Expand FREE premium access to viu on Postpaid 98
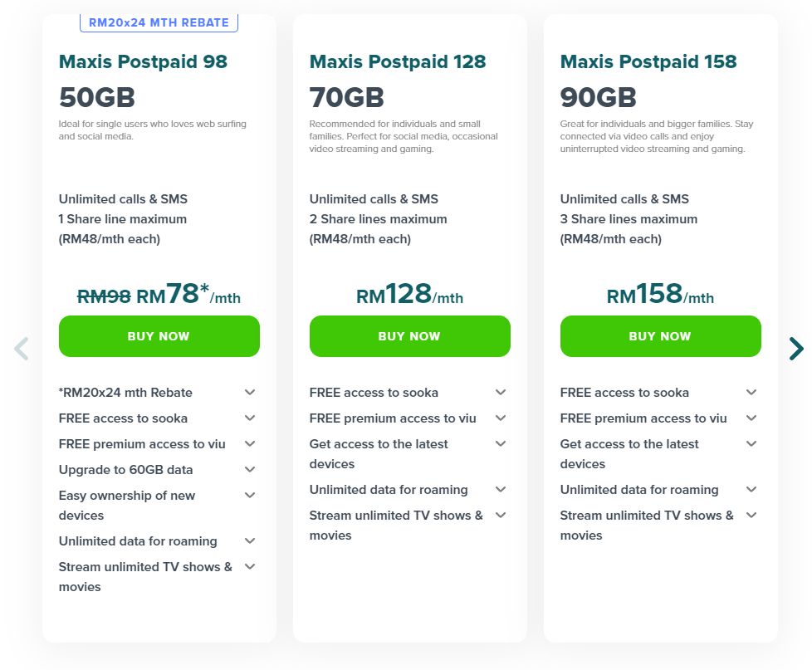Image resolution: width=812 pixels, height=670 pixels. coord(250,444)
